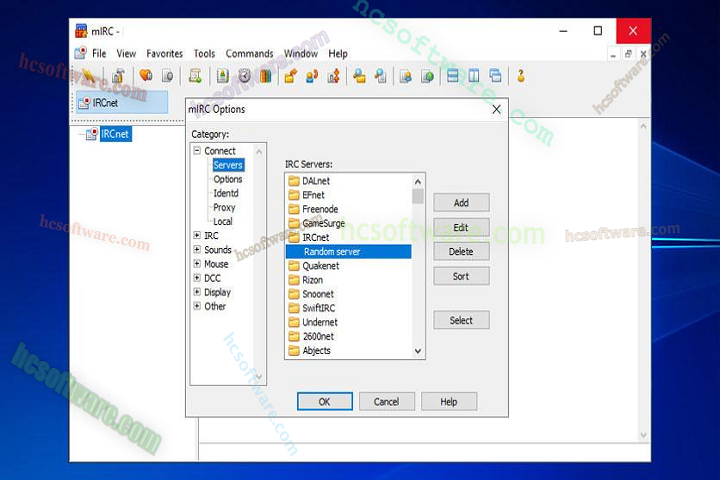Click the Cascade windows toolbar icon
The width and height of the screenshot is (720, 480).
pyautogui.click(x=495, y=76)
